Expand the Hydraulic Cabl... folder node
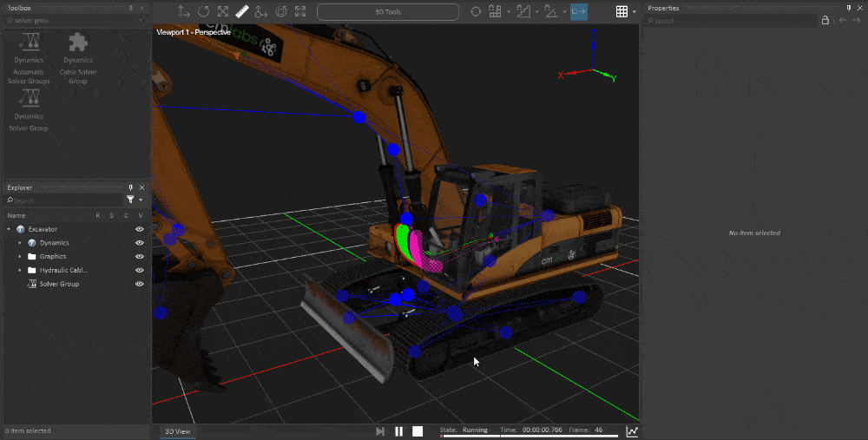868x440 pixels. click(x=20, y=270)
